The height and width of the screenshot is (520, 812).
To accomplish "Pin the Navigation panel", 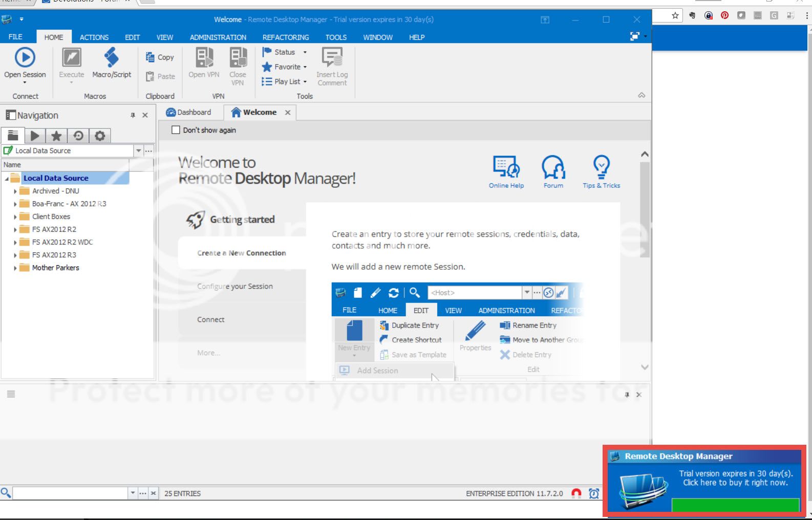I will 133,116.
